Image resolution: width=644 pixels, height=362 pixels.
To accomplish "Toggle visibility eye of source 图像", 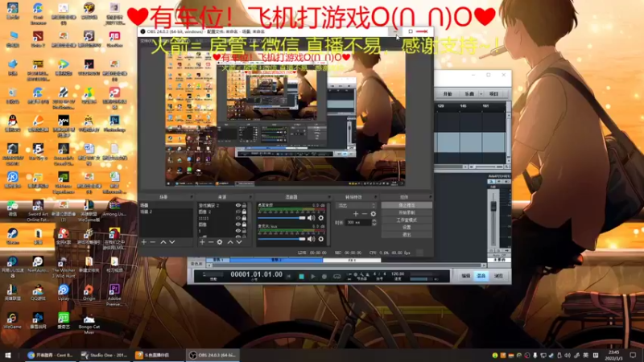I will click(x=237, y=224).
